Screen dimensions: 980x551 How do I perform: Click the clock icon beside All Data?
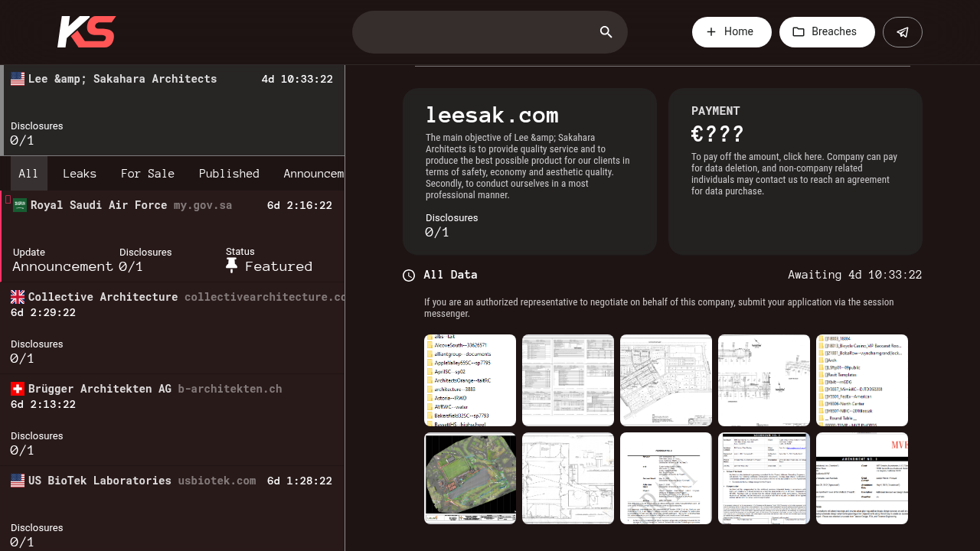tap(409, 275)
